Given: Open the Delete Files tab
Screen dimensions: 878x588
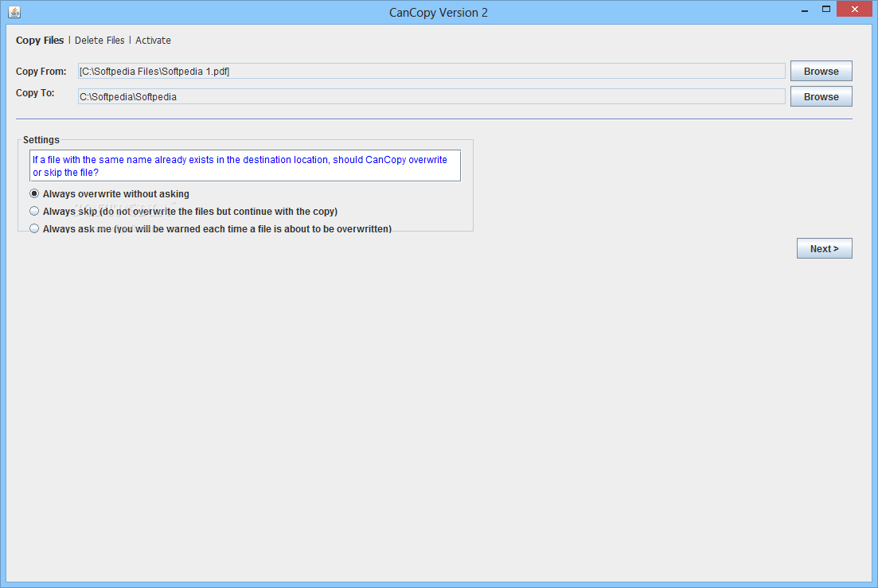Looking at the screenshot, I should tap(100, 41).
